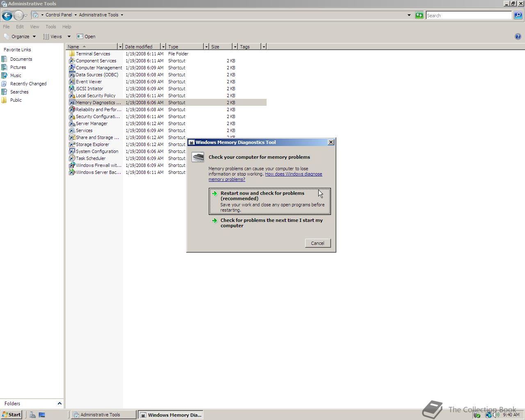Click the Reliability and Performance icon
The image size is (525, 420).
(72, 110)
